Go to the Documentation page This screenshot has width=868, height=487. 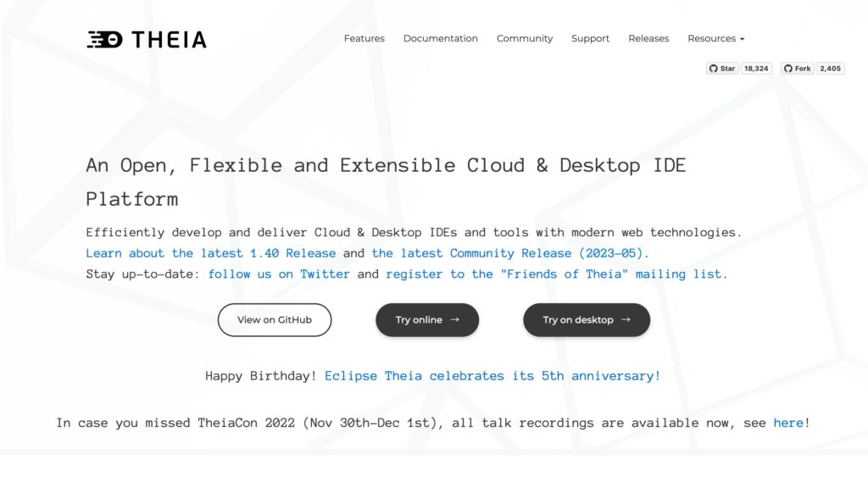pyautogui.click(x=440, y=39)
